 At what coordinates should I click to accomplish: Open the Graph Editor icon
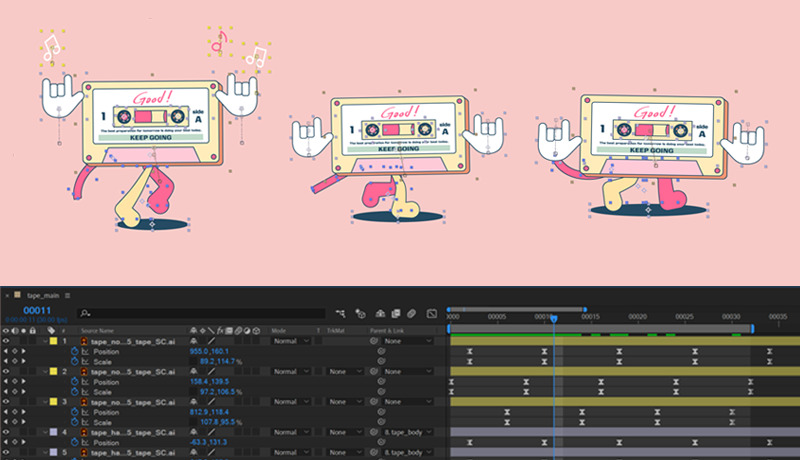pyautogui.click(x=432, y=314)
